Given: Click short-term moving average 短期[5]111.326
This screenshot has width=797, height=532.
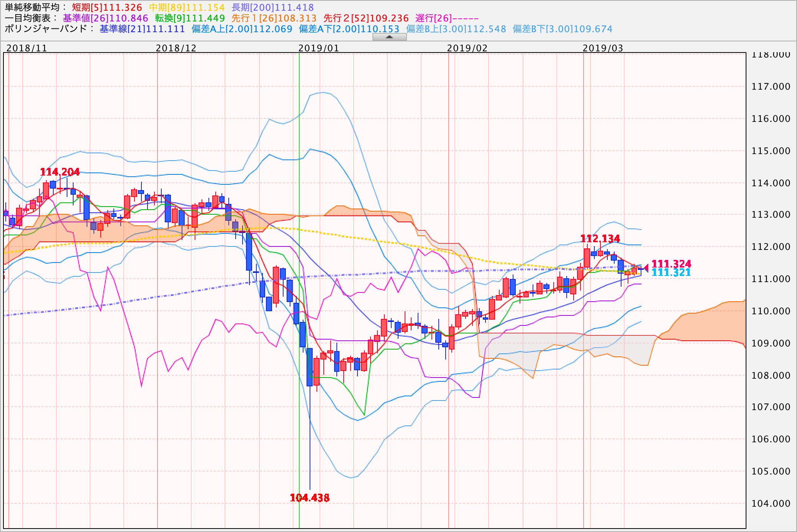Looking at the screenshot, I should (x=107, y=7).
